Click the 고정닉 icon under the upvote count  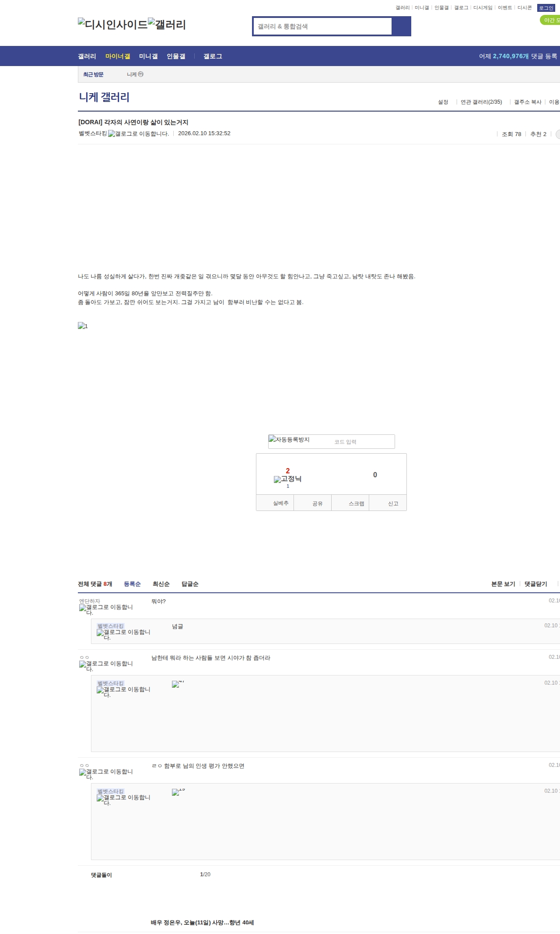coord(287,479)
